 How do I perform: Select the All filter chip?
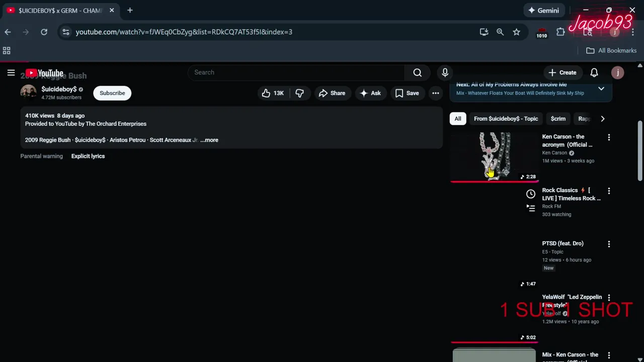(x=458, y=119)
